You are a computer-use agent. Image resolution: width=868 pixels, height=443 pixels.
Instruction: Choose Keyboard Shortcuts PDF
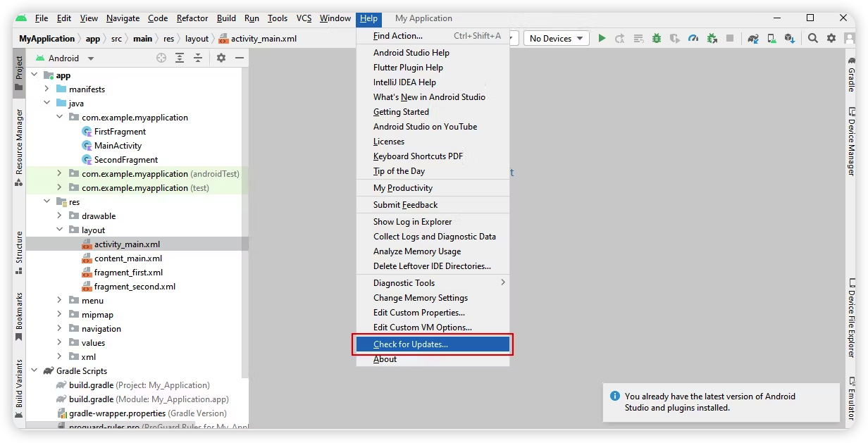pyautogui.click(x=433, y=156)
